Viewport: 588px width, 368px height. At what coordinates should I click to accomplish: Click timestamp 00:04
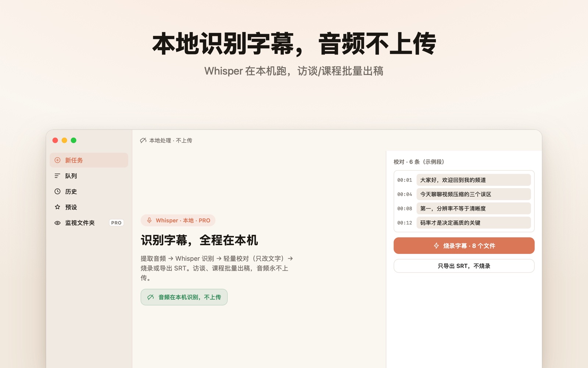point(405,194)
